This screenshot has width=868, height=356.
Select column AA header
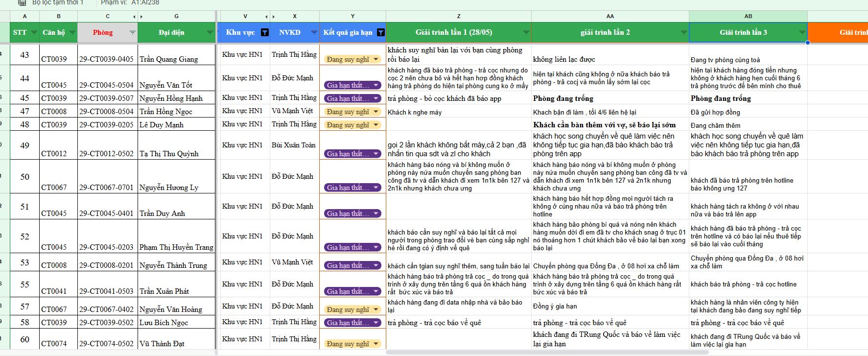[x=610, y=16]
